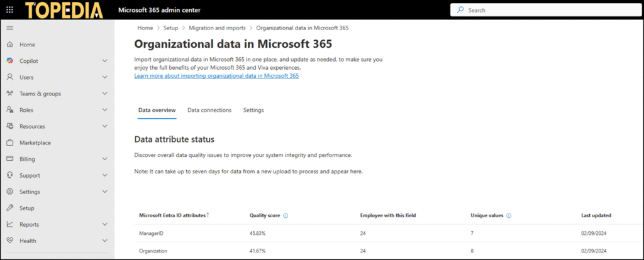This screenshot has height=260, width=644.
Task: Expand the Health menu chevron
Action: 105,241
